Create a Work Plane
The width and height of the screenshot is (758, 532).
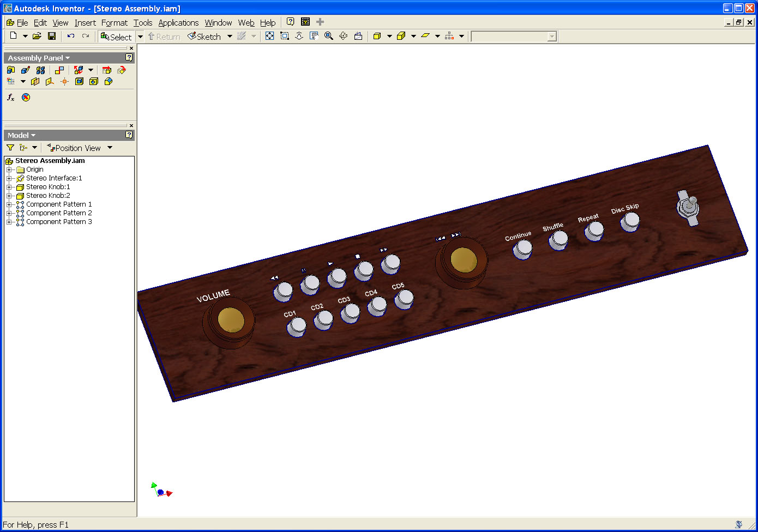point(35,81)
